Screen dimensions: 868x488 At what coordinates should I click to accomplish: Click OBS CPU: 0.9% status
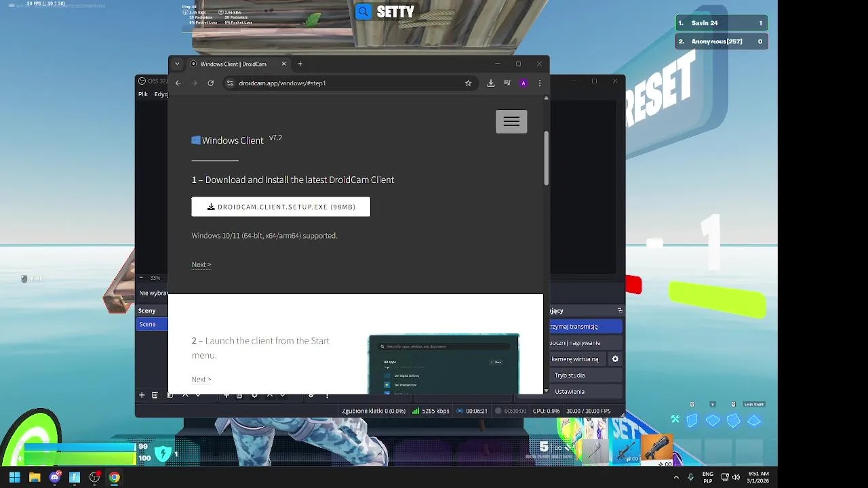click(547, 411)
